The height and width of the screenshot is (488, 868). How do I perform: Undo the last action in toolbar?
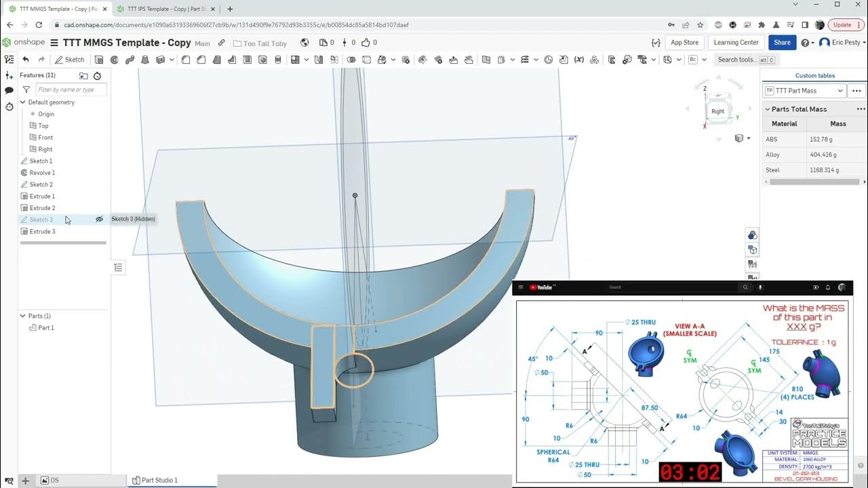click(26, 60)
